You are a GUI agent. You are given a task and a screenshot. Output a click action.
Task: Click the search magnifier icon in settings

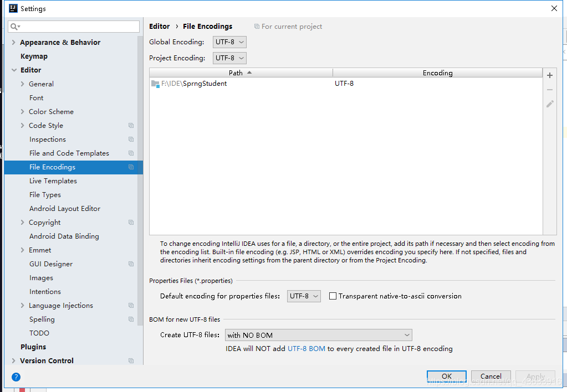[x=15, y=27]
